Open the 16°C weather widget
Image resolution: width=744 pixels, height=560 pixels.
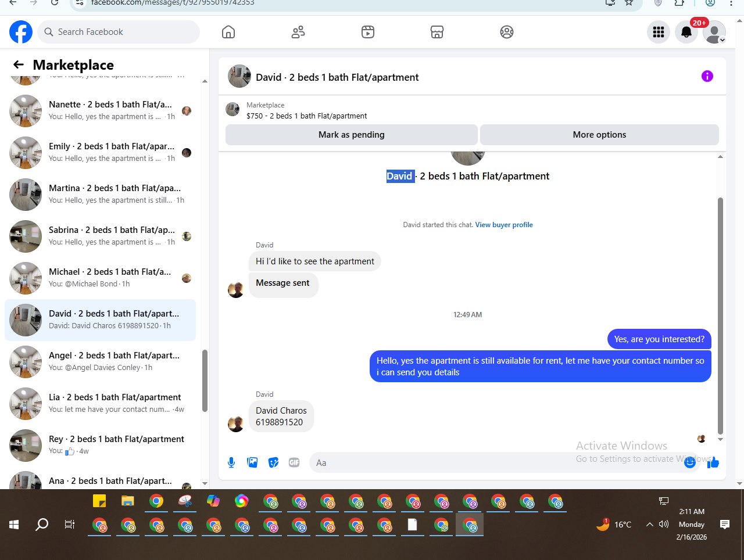tap(614, 525)
